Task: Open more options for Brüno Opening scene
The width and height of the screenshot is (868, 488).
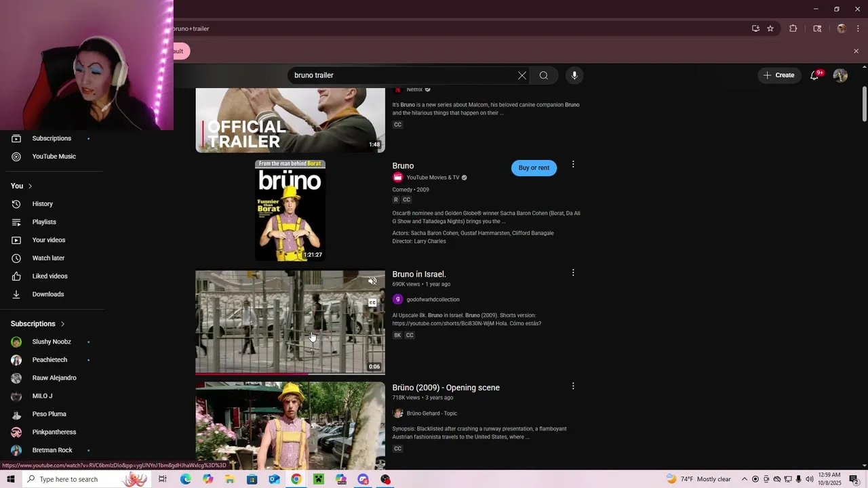Action: coord(573,386)
